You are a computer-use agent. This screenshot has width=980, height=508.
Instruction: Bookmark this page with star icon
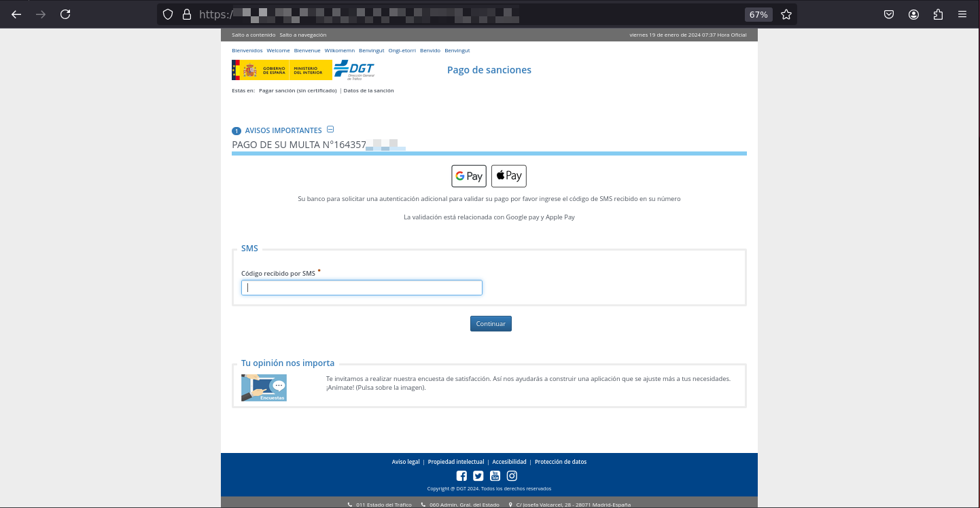(x=786, y=14)
